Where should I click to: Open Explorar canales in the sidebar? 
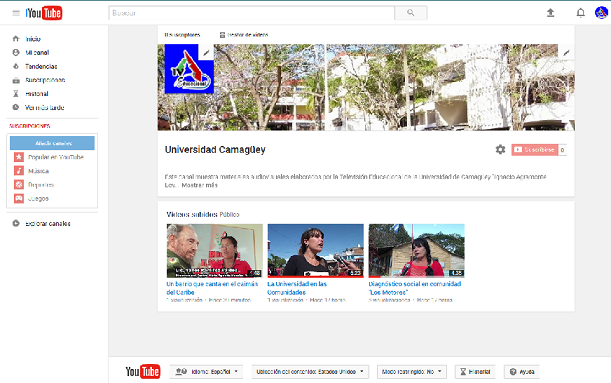48,224
